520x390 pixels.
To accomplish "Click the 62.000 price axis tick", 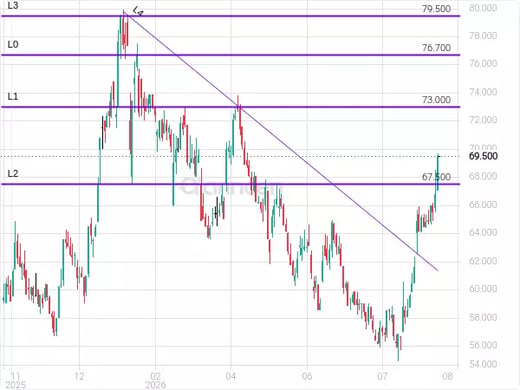I will (483, 261).
